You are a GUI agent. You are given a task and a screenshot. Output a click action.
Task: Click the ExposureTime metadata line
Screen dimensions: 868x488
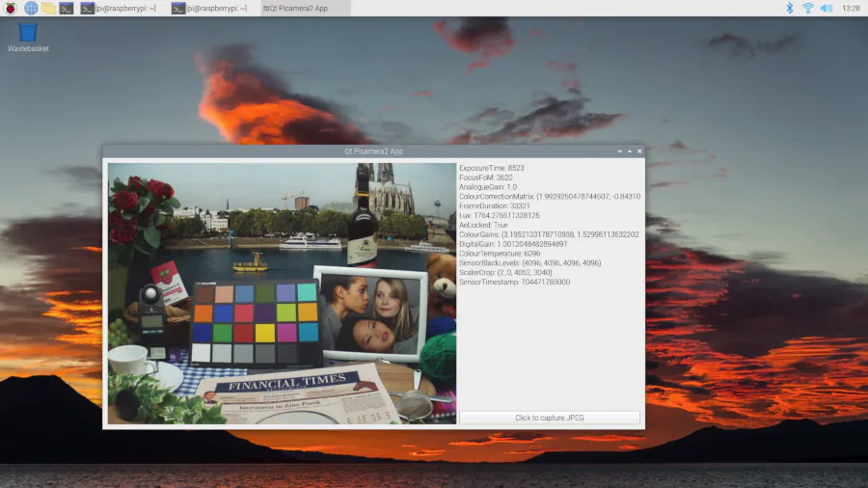coord(492,168)
